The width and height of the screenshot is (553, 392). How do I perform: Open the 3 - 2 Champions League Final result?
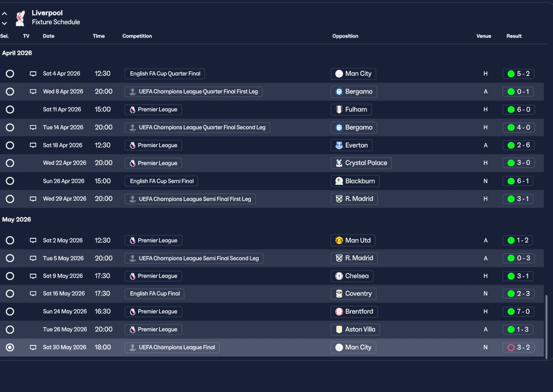coord(518,348)
